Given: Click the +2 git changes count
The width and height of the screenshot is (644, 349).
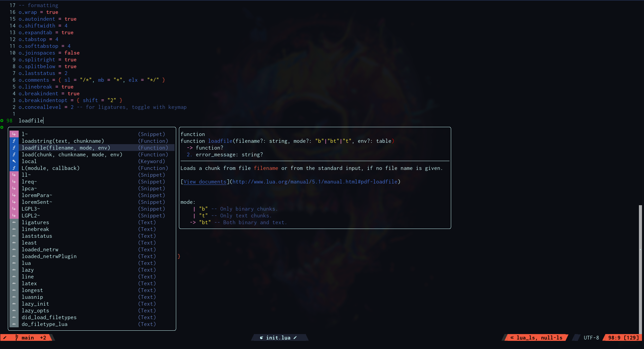Looking at the screenshot, I should 43,338.
